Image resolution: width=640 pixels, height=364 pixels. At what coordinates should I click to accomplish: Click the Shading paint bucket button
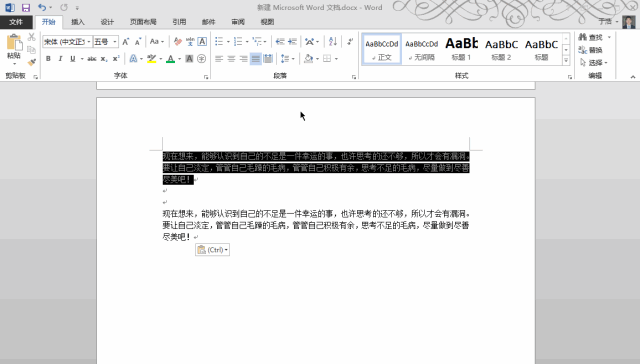[x=309, y=59]
